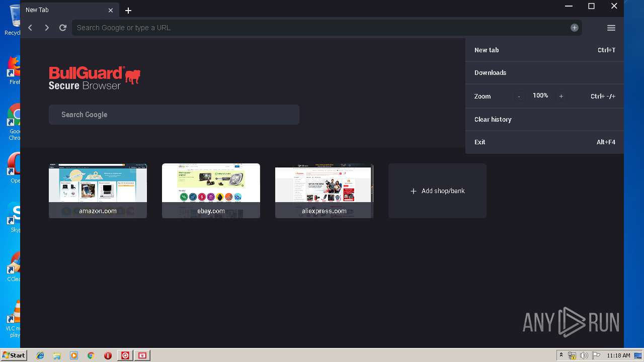Open the Google Chrome desktop shortcut
Viewport: 644px width, 362px height.
click(x=14, y=123)
